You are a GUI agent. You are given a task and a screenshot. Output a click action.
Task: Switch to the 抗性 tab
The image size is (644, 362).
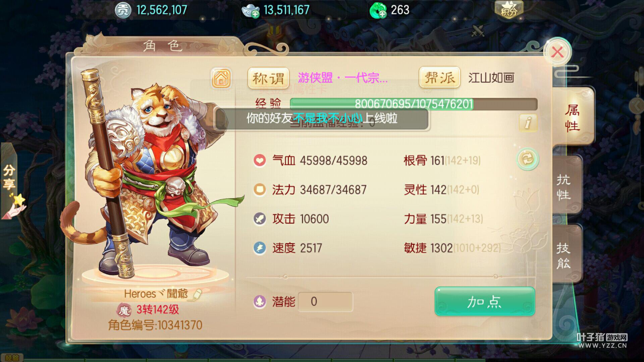pyautogui.click(x=567, y=186)
